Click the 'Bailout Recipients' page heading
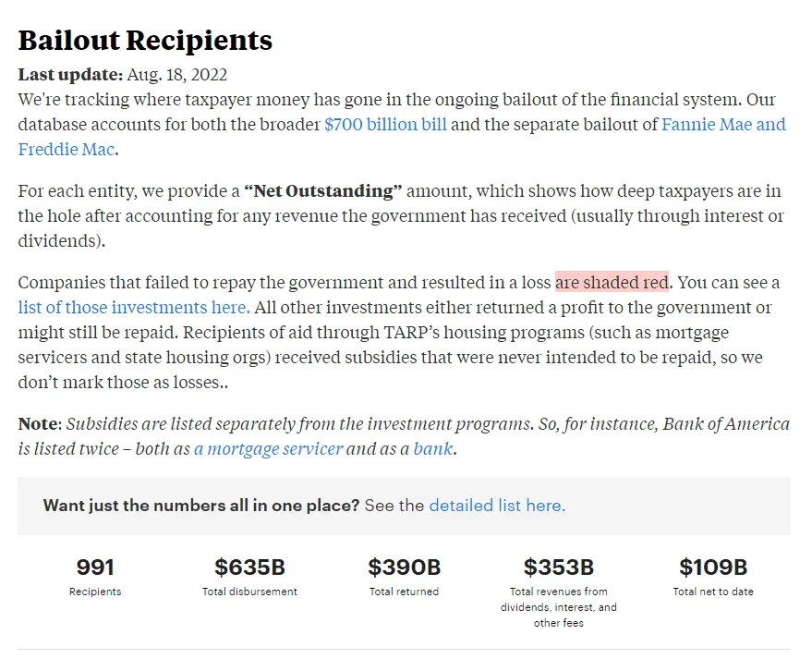812x659 pixels. tap(145, 41)
